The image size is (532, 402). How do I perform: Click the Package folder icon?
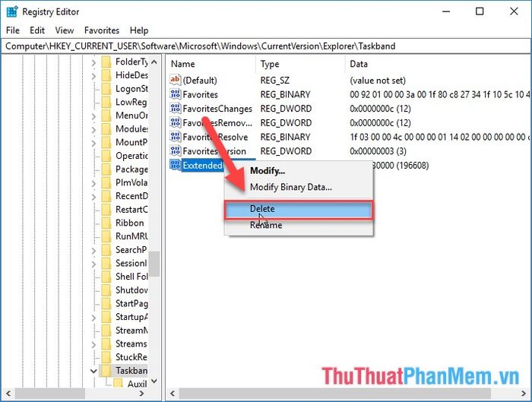click(x=106, y=169)
